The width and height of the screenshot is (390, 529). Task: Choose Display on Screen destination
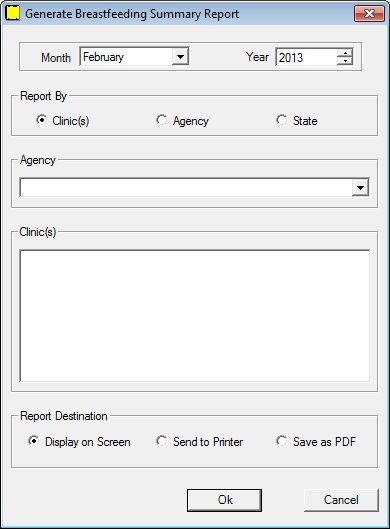[33, 441]
